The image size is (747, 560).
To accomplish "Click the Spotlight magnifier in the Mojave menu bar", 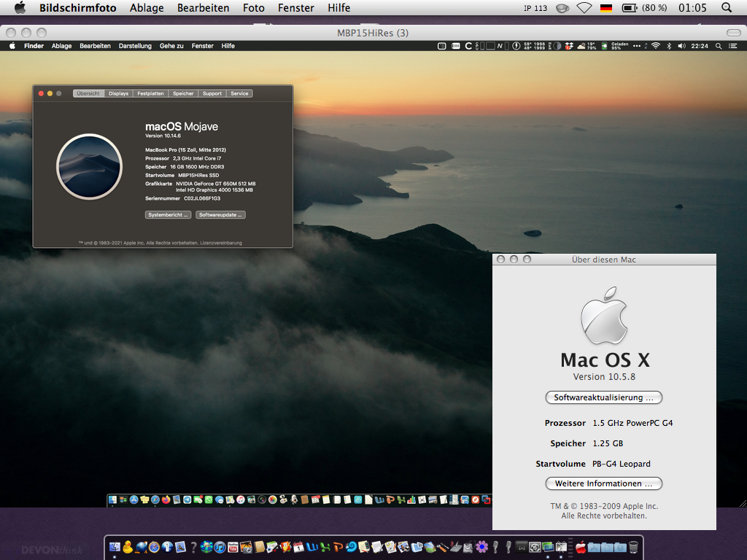I will (719, 46).
